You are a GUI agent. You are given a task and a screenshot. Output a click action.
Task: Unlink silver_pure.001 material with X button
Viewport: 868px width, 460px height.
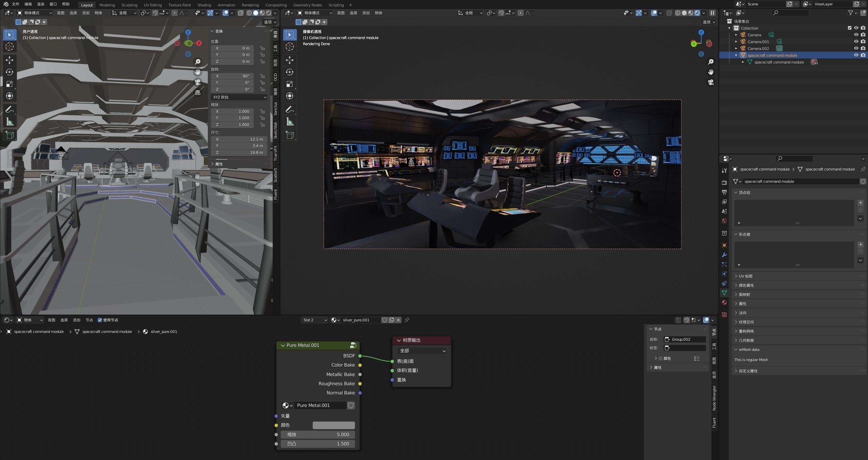[398, 320]
